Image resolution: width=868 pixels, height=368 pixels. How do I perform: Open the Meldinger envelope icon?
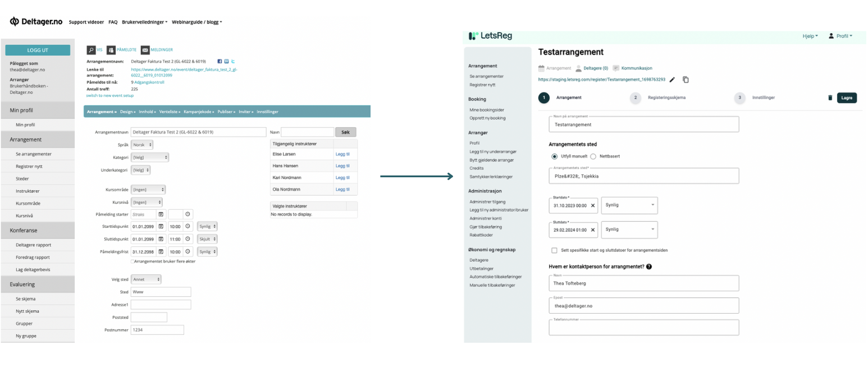tap(145, 50)
